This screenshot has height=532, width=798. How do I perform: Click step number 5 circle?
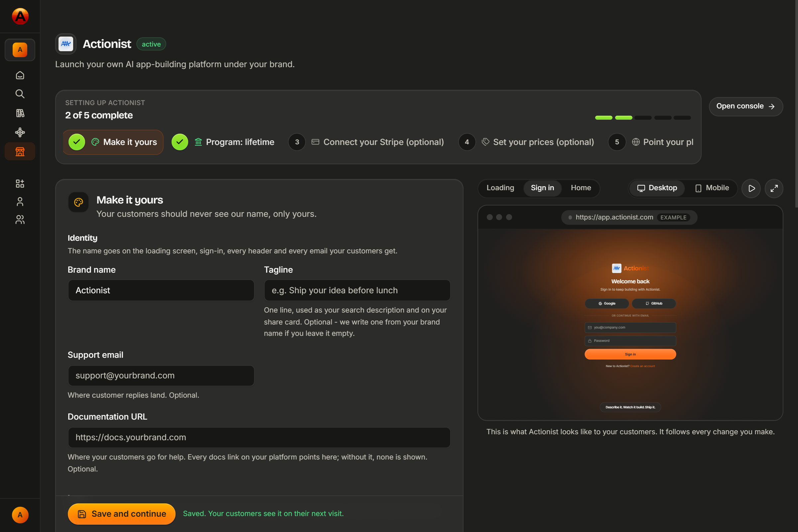point(617,142)
